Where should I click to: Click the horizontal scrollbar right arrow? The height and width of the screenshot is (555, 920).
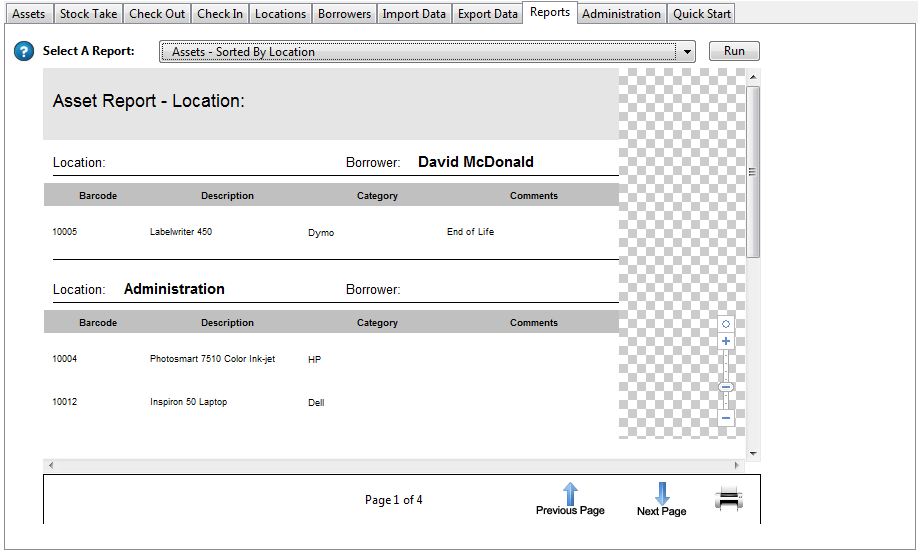pyautogui.click(x=738, y=466)
